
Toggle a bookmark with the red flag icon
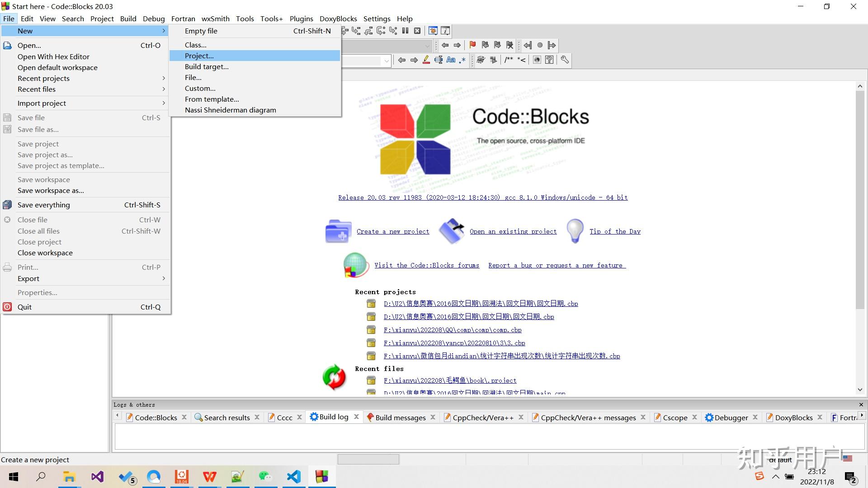point(472,45)
